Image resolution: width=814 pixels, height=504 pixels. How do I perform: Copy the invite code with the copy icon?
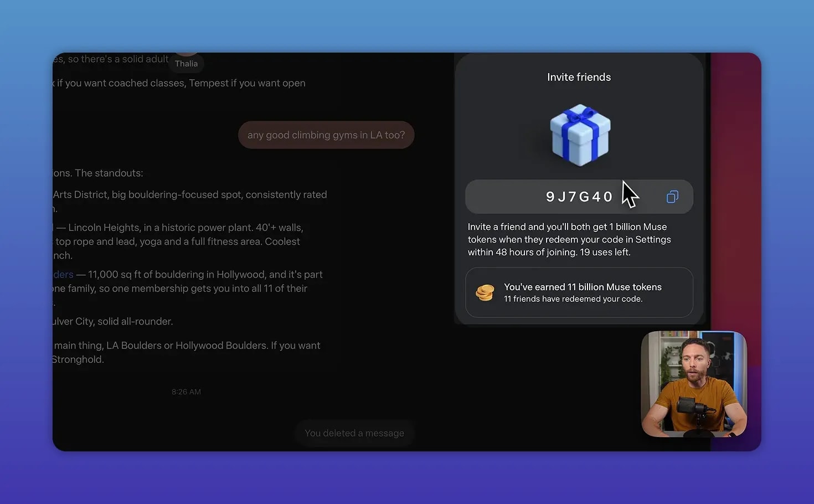pos(672,197)
